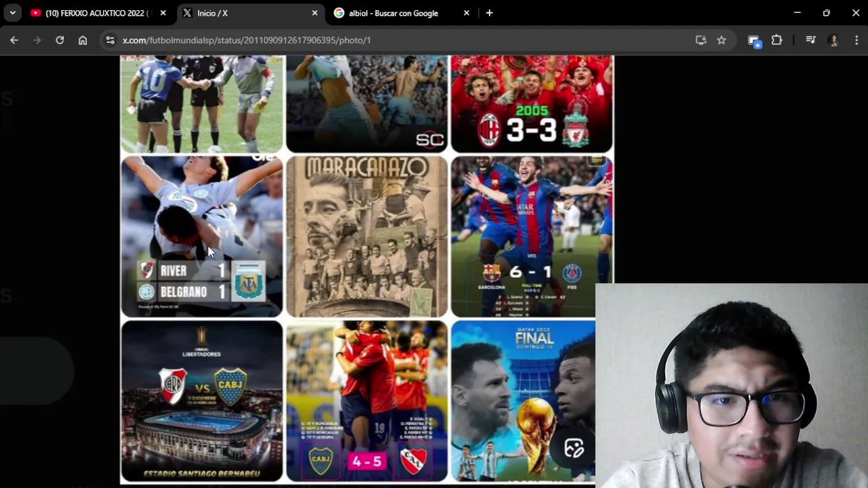Open a new browser tab
Viewport: 868px width, 488px height.
pos(489,13)
